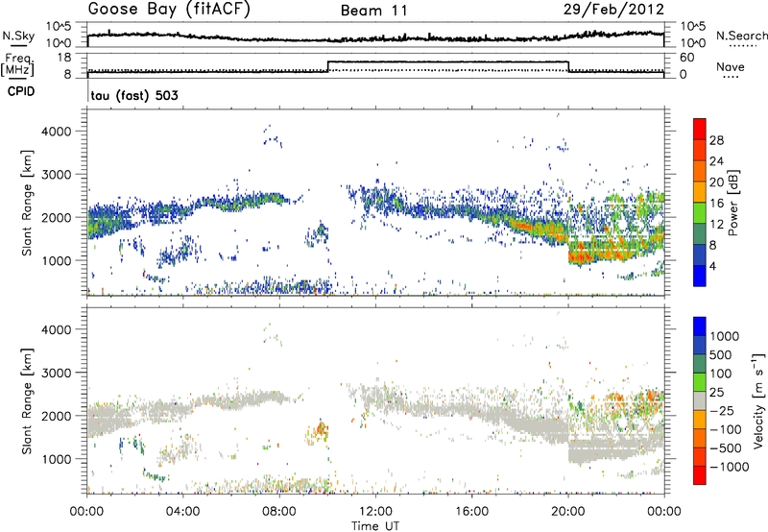Click the 'Power [dB]' colorbar label
The image size is (768, 532).
pyautogui.click(x=733, y=203)
